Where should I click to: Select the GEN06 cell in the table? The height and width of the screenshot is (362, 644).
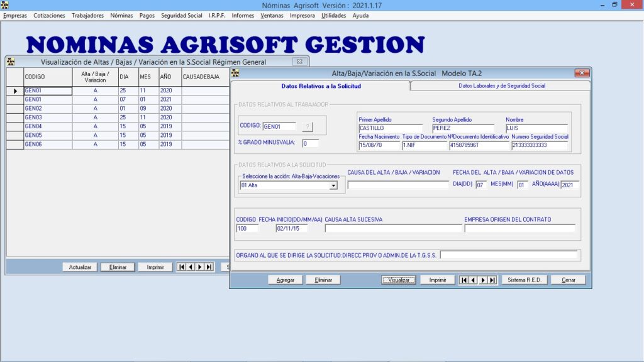(x=48, y=145)
